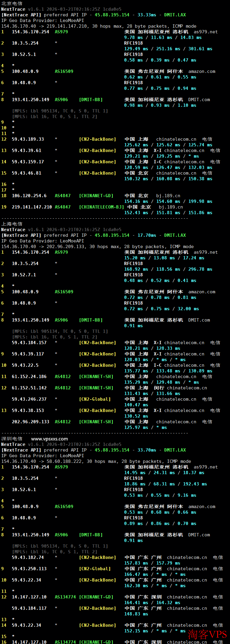Click the 闵行 district location label
Image resolution: width=230 pixels, height=644 pixels.
(159, 388)
